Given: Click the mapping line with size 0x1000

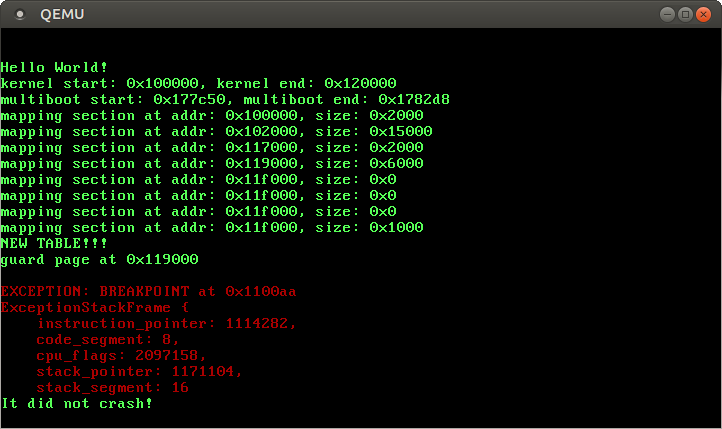Looking at the screenshot, I should (212, 227).
